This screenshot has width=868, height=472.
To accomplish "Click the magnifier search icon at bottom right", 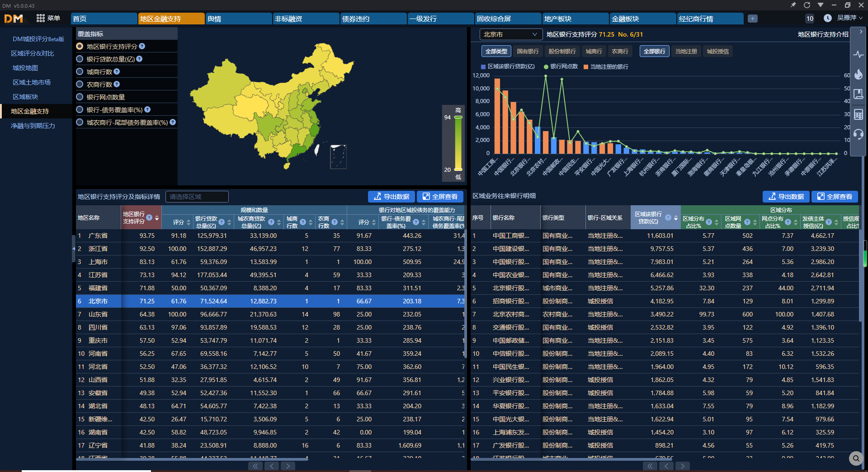I will click(856, 458).
